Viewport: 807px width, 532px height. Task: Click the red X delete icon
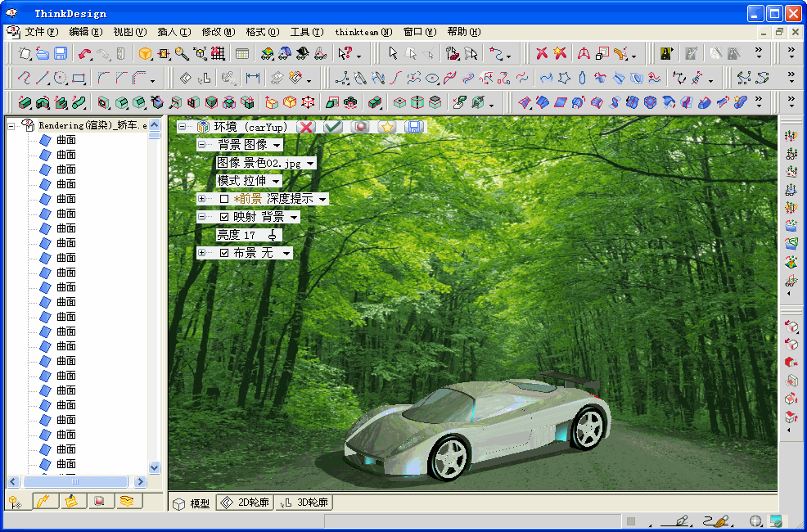coord(542,53)
